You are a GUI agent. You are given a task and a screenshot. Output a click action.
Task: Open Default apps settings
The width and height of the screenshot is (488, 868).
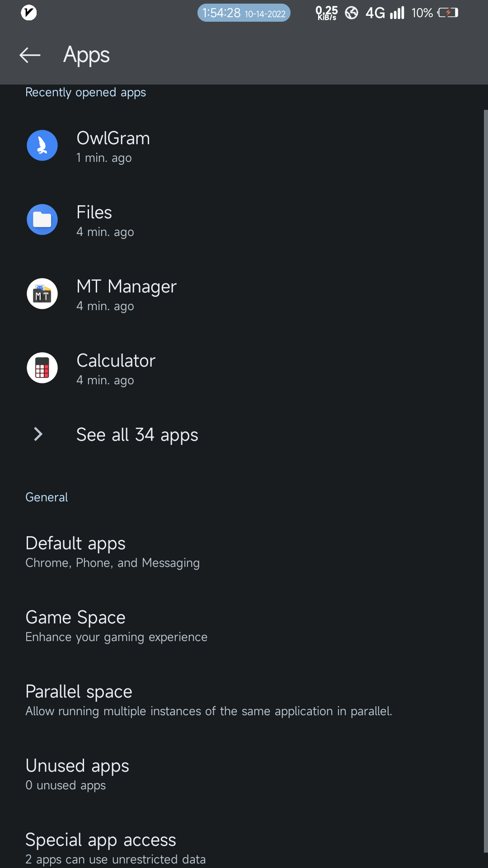pos(112,552)
